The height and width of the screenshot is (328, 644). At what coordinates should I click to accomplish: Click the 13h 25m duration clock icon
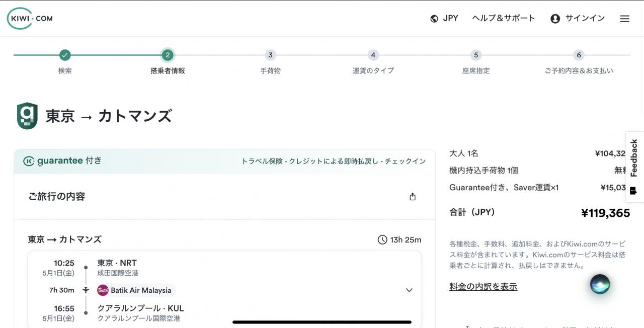[x=382, y=239]
